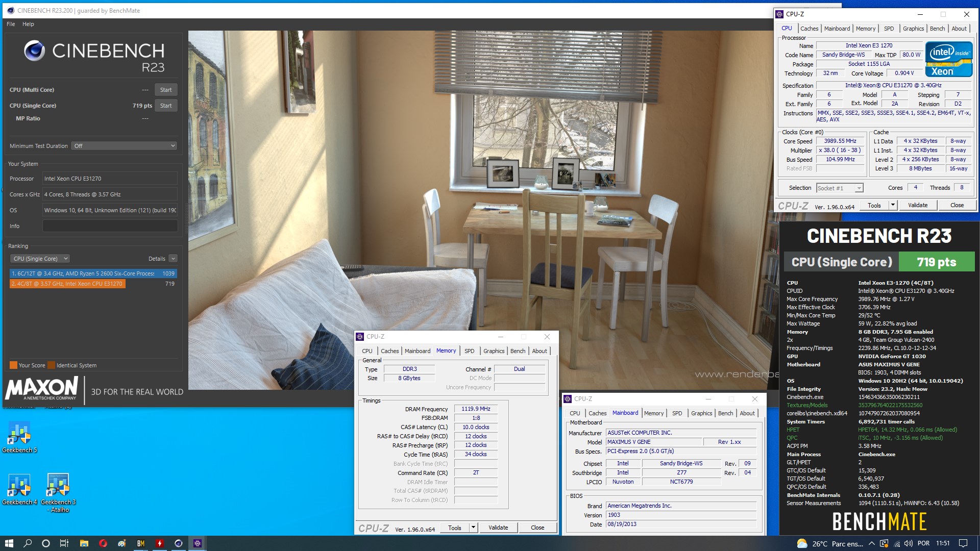Select the Intel Xeon E31270 ranking row
Screen dimensions: 980x551
pyautogui.click(x=93, y=284)
